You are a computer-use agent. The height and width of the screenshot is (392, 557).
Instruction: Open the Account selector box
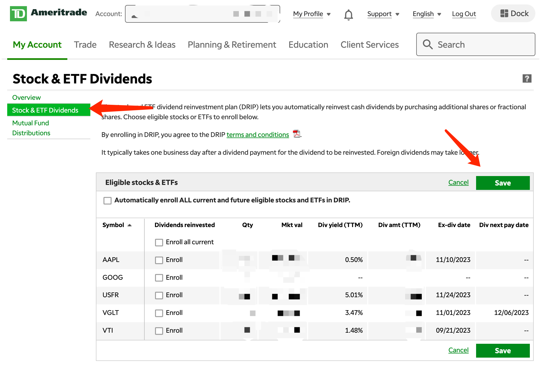tap(203, 14)
